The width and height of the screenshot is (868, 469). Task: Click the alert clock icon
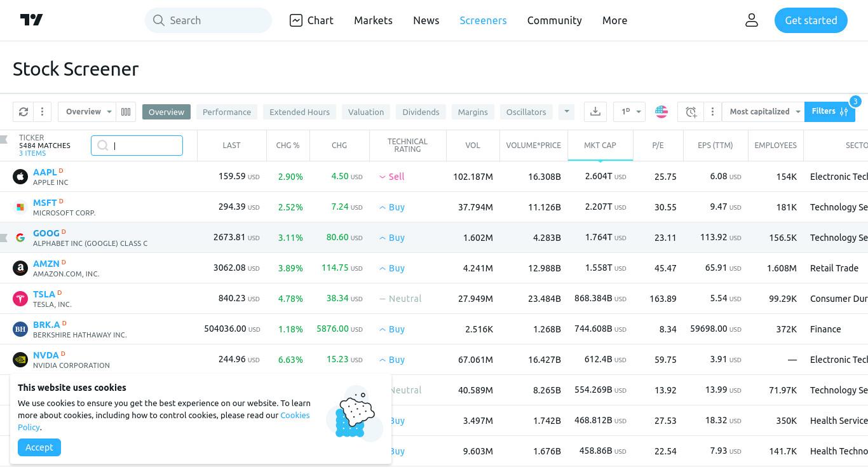pyautogui.click(x=691, y=112)
